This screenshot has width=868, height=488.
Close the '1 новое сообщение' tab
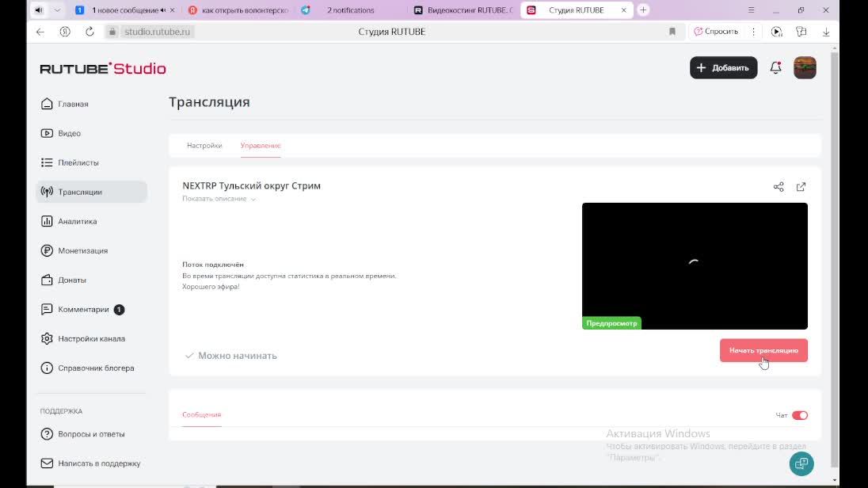(x=172, y=10)
